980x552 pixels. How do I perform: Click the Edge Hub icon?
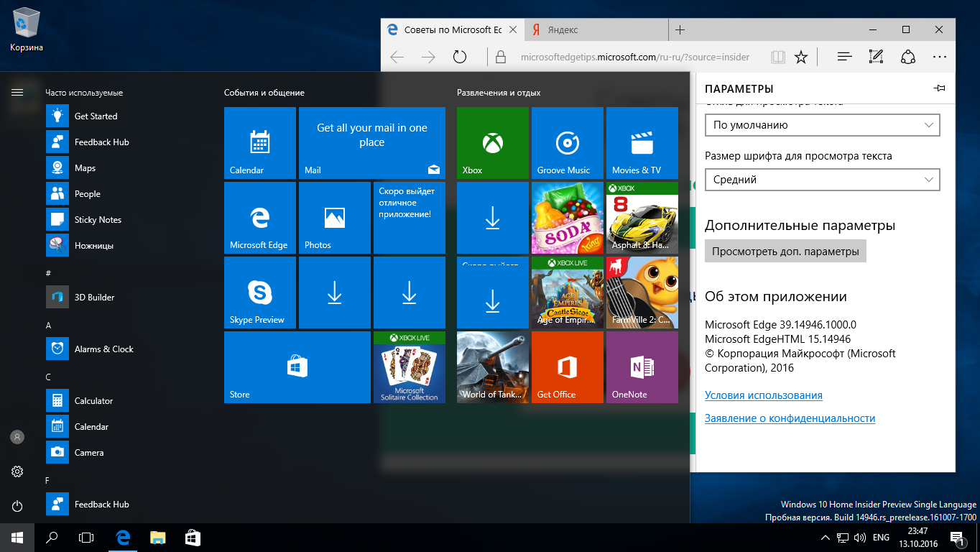(845, 57)
